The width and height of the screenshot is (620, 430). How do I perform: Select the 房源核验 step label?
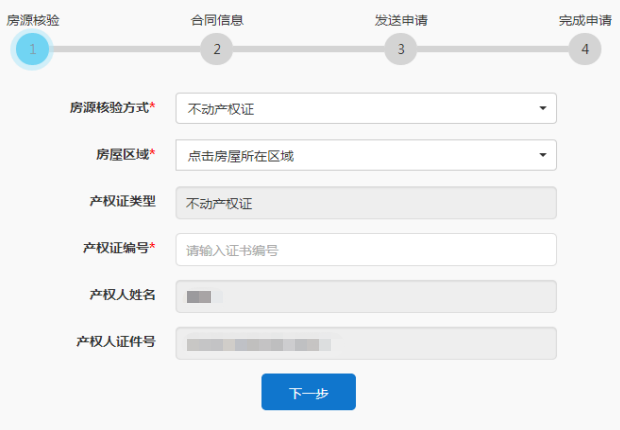[33, 19]
